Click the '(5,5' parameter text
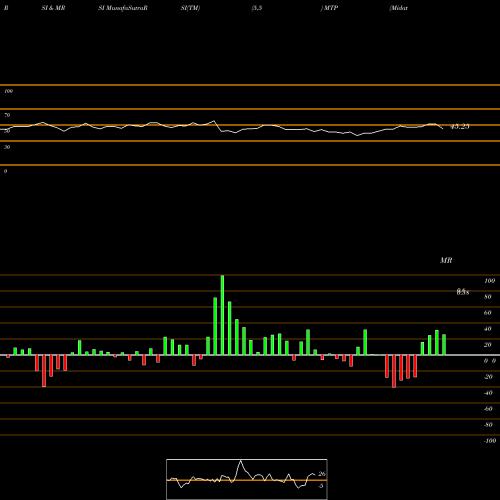This screenshot has height=500, width=500. click(257, 8)
